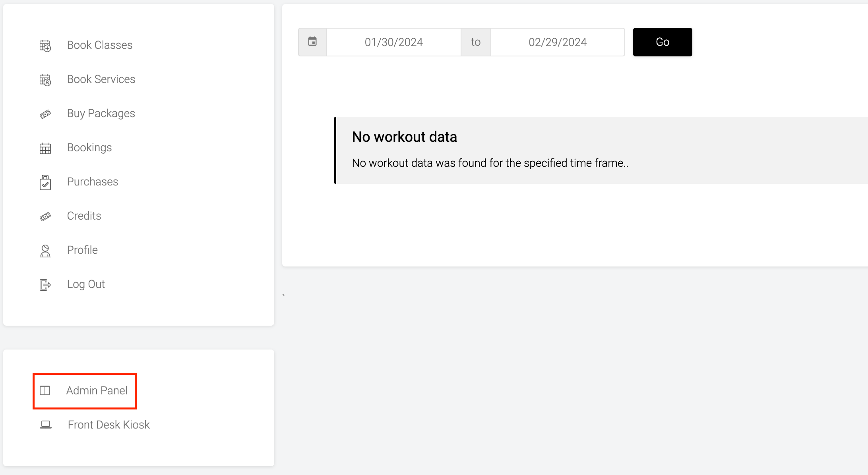Select the Buy Packages money icon
Viewport: 868px width, 475px height.
tap(45, 114)
